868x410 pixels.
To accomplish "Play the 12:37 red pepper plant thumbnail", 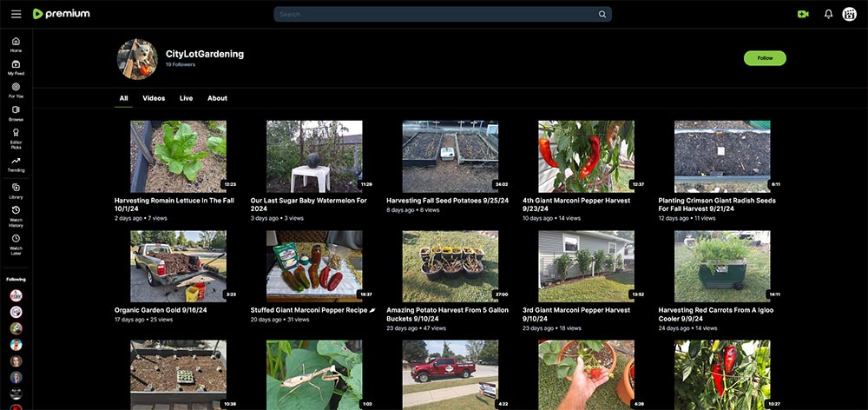I will click(586, 156).
